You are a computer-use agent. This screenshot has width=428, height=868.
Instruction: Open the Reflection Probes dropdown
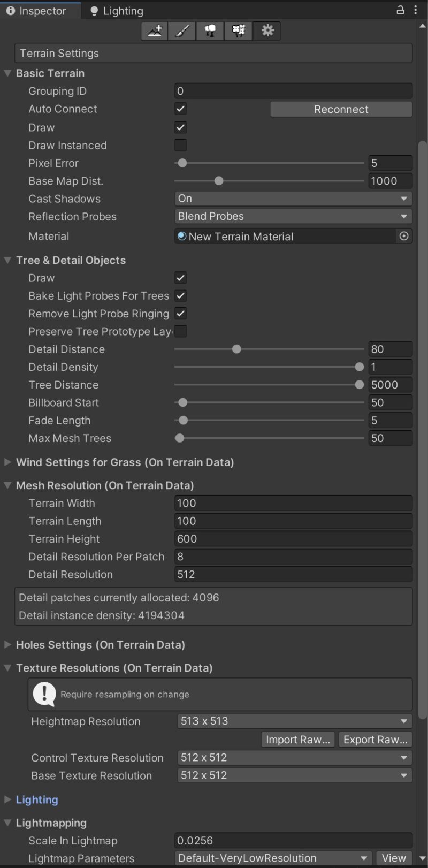coord(293,216)
